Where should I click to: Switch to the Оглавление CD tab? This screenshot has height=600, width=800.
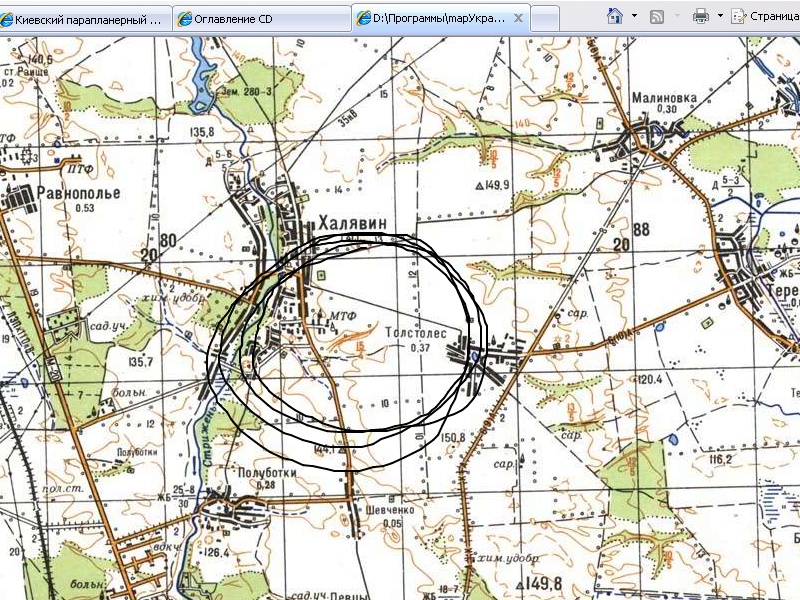[261, 19]
